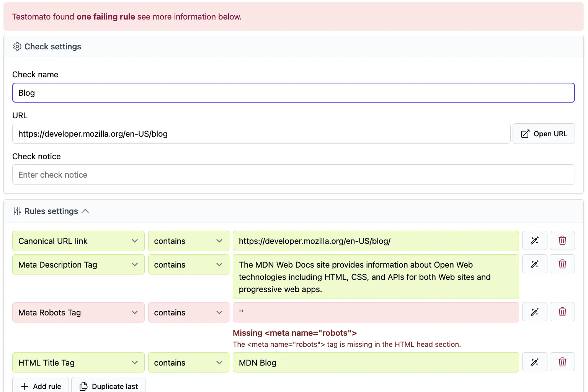Image resolution: width=588 pixels, height=392 pixels.
Task: Collapse the Rules settings section
Action: (85, 211)
